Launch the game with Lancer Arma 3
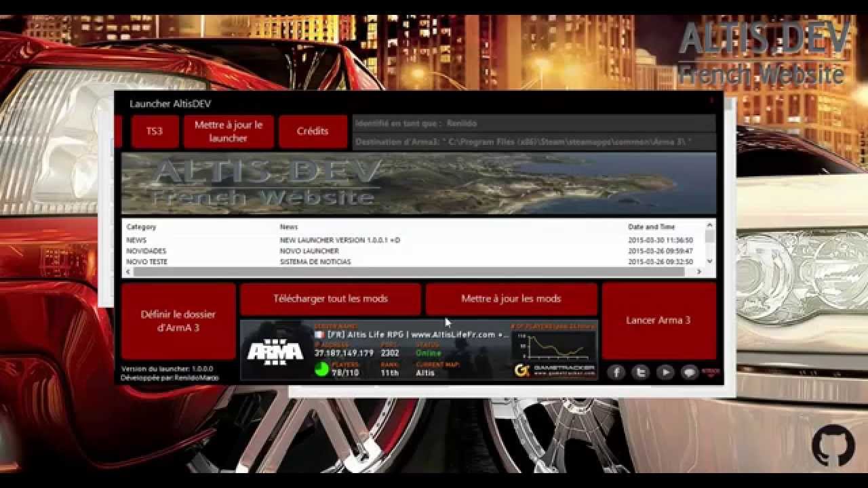The image size is (868, 488). click(x=658, y=321)
